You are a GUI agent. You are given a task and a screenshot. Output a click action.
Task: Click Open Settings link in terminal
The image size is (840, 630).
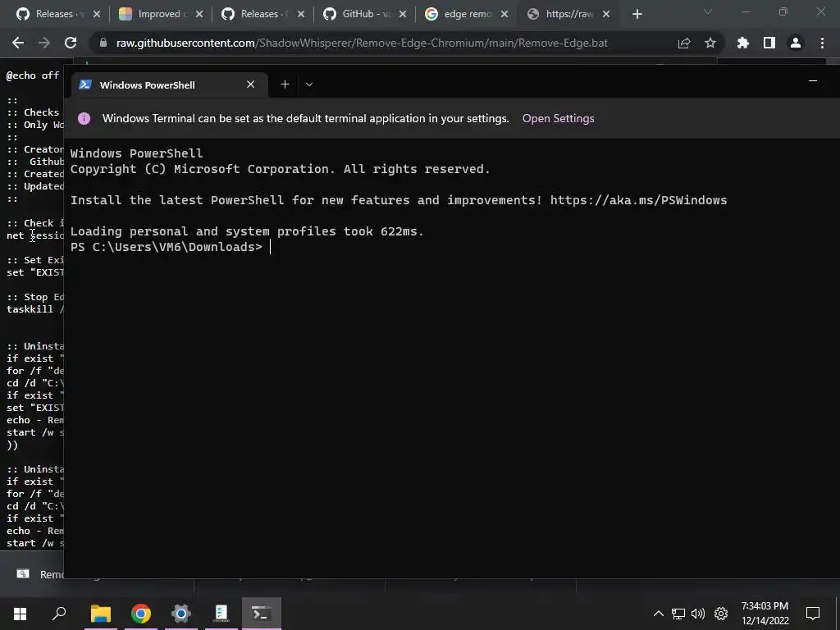[558, 118]
